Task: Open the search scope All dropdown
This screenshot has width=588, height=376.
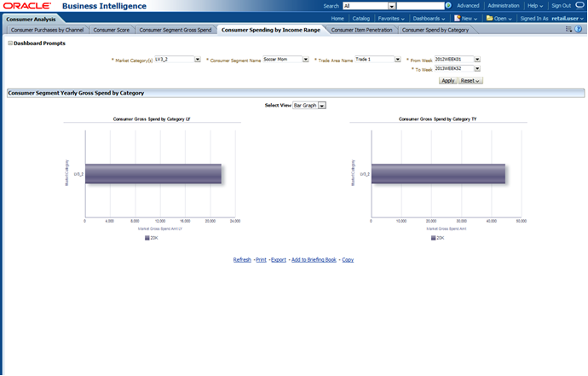Action: (x=391, y=6)
